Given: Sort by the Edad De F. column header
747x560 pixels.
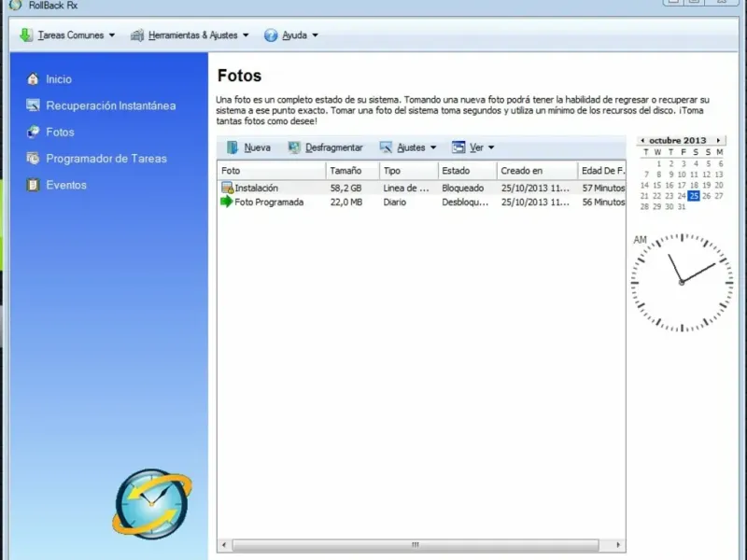Looking at the screenshot, I should click(x=601, y=171).
